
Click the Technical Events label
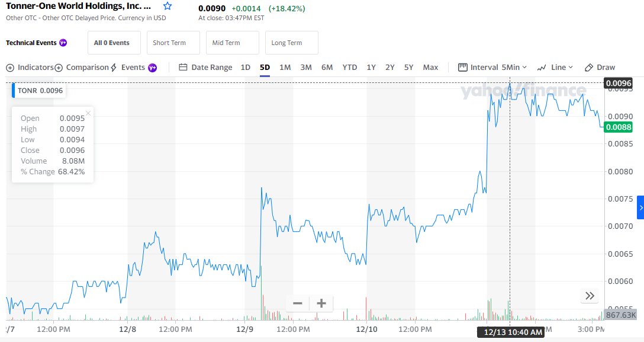click(31, 43)
